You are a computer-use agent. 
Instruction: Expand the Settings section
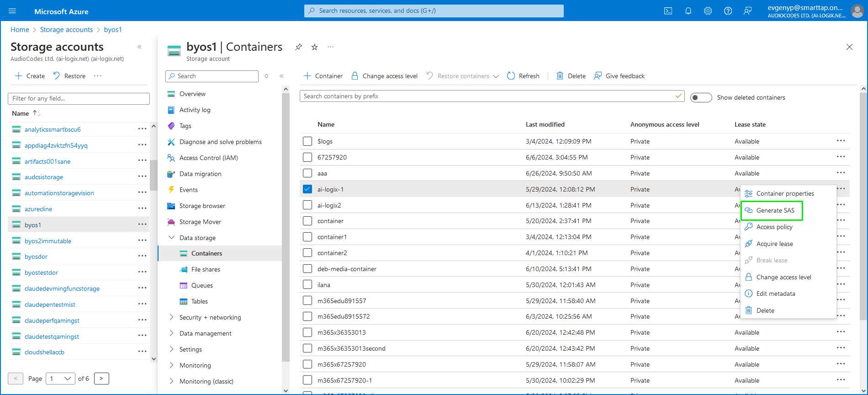click(171, 349)
